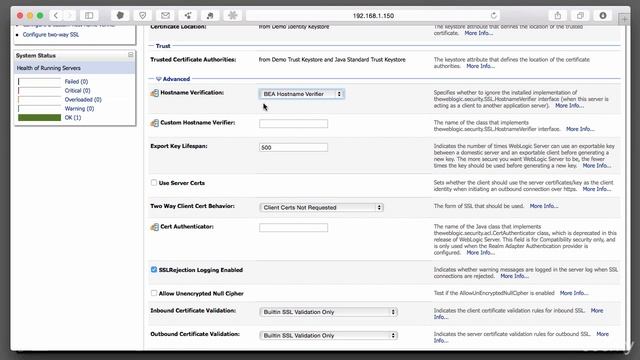Click icon beside Hostname Verification label

point(154,93)
